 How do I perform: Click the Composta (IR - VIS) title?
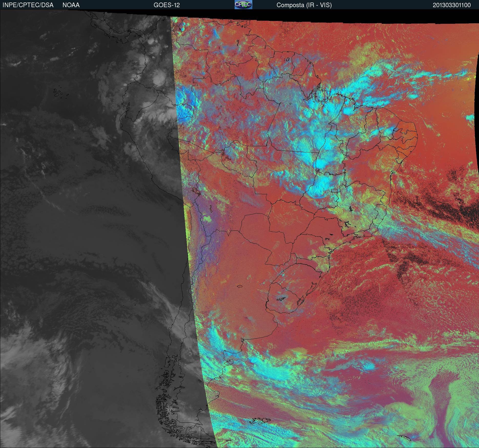pos(304,5)
